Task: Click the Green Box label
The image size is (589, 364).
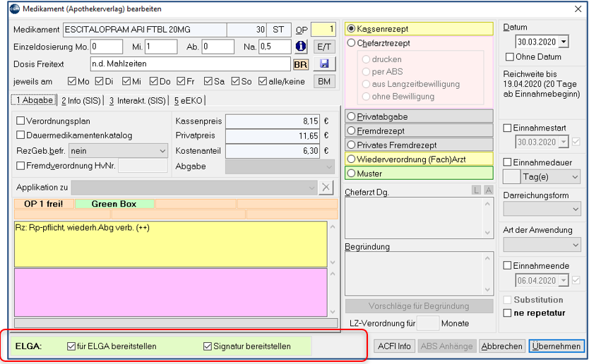Action: 114,204
